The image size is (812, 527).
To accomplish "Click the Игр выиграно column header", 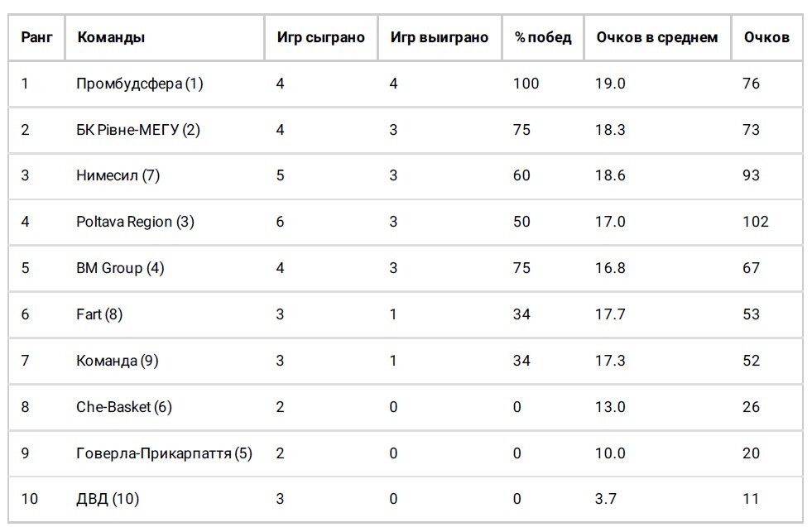I will click(x=439, y=37).
